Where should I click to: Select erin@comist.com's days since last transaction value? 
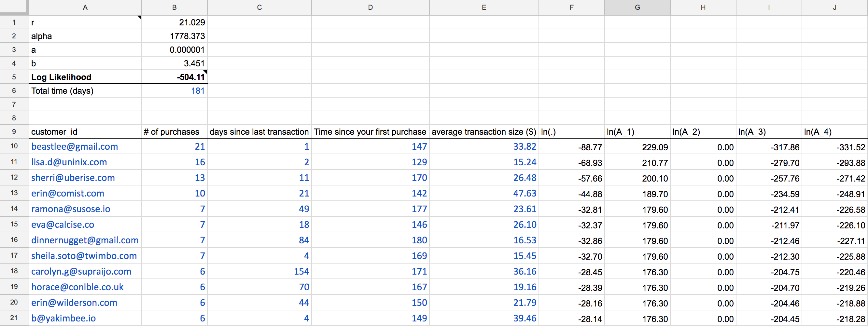(259, 193)
